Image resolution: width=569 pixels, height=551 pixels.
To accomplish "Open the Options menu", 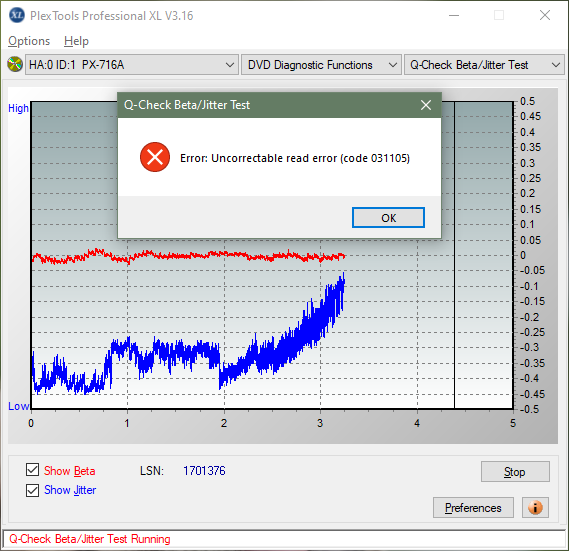I will point(29,41).
